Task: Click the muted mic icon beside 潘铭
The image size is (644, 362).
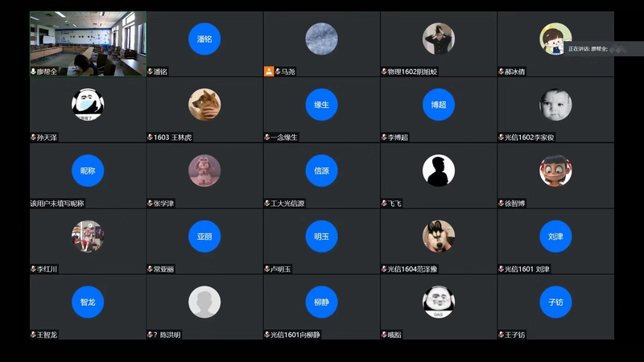Action: (150, 72)
